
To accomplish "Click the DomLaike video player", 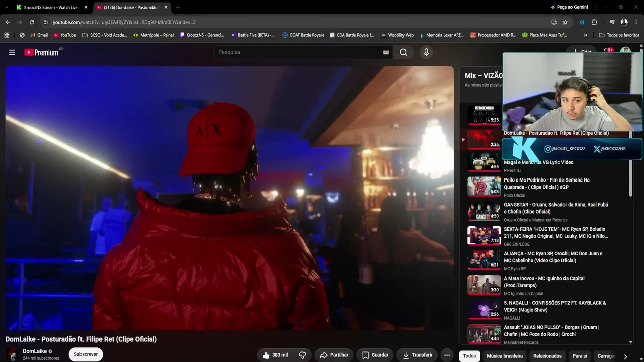I will (229, 198).
